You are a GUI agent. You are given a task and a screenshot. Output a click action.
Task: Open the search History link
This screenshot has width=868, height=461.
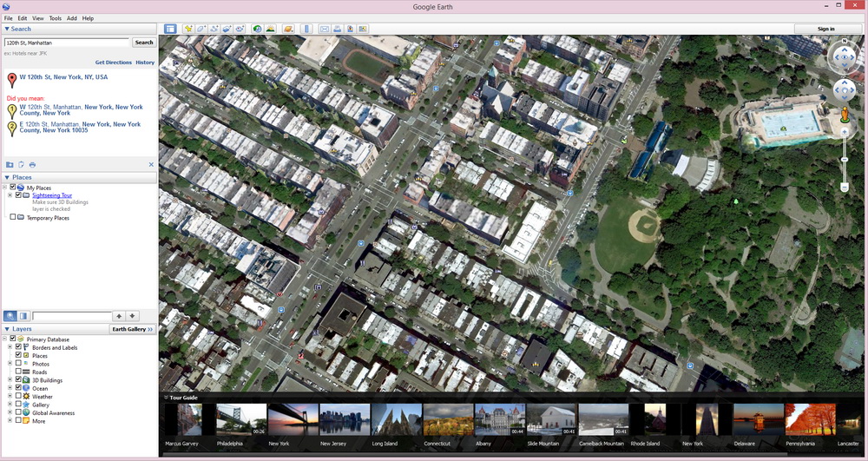[x=145, y=63]
